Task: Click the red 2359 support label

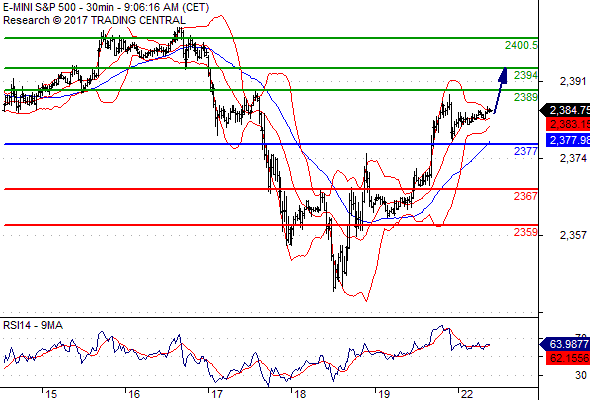Action: tap(526, 232)
